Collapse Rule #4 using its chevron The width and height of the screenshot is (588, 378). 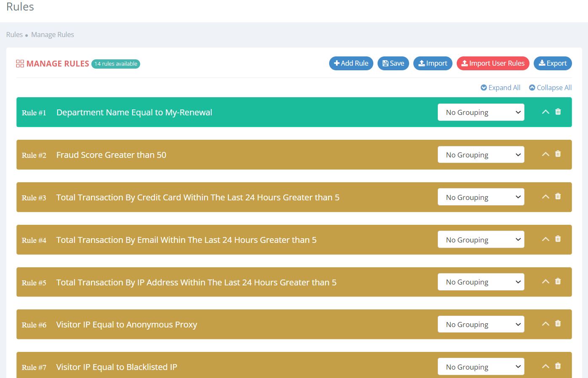pyautogui.click(x=545, y=239)
